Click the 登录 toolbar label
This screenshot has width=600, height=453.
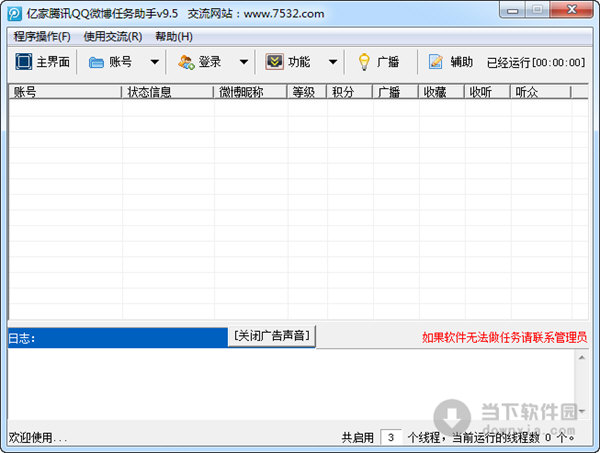coord(210,62)
